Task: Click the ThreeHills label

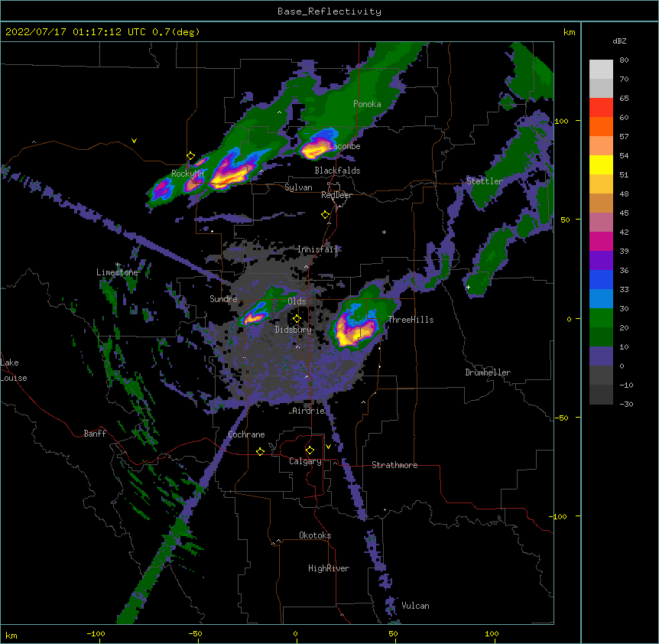Action: click(x=411, y=320)
